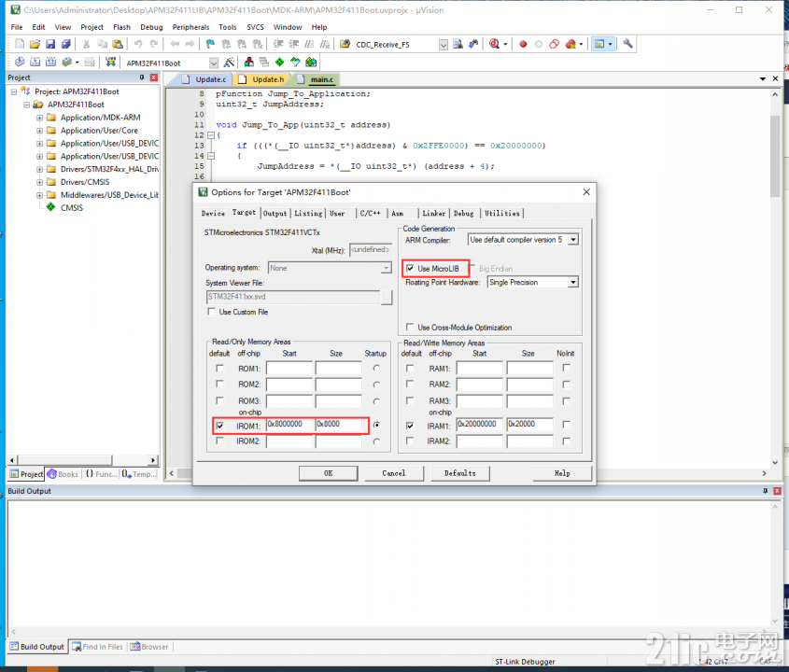Disable all breakpoints icon
The height and width of the screenshot is (672, 789).
pos(554,44)
